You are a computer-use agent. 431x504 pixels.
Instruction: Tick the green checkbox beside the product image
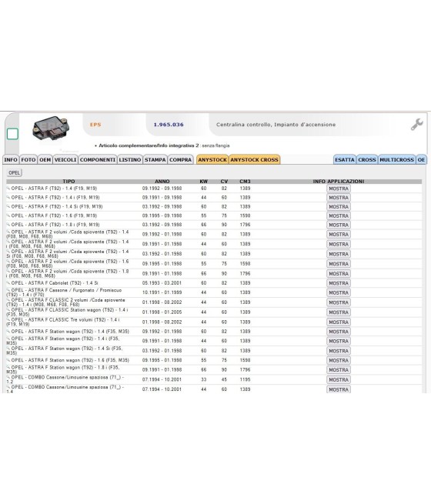coord(12,134)
